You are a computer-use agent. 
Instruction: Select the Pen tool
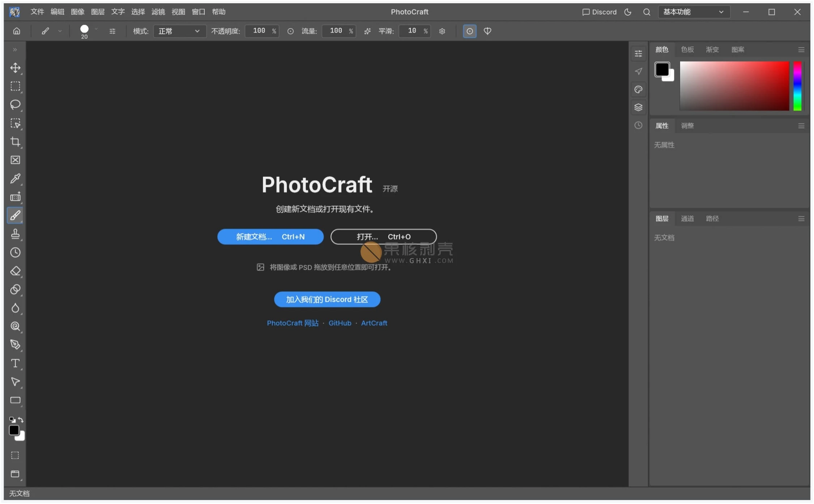[15, 345]
